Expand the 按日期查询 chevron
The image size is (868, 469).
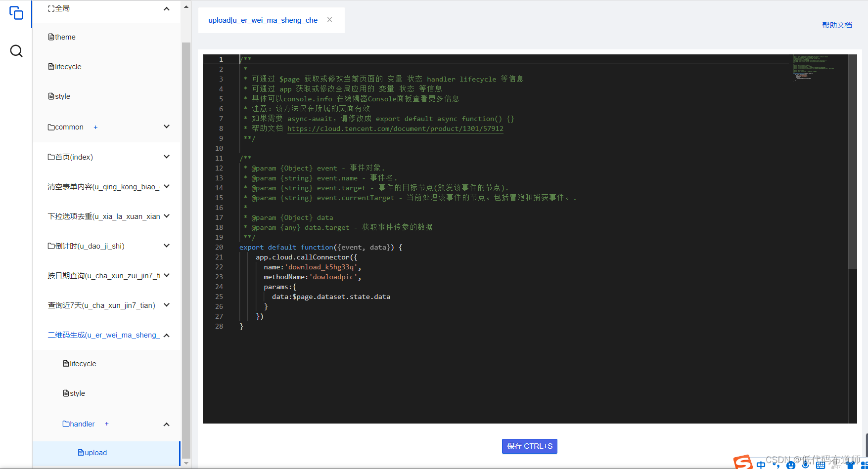point(167,275)
